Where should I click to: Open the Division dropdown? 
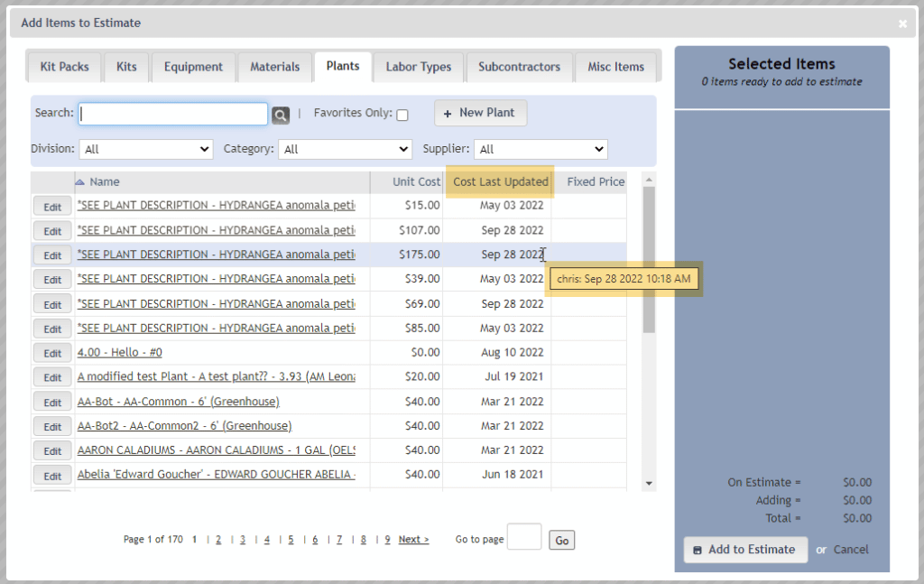pyautogui.click(x=146, y=149)
